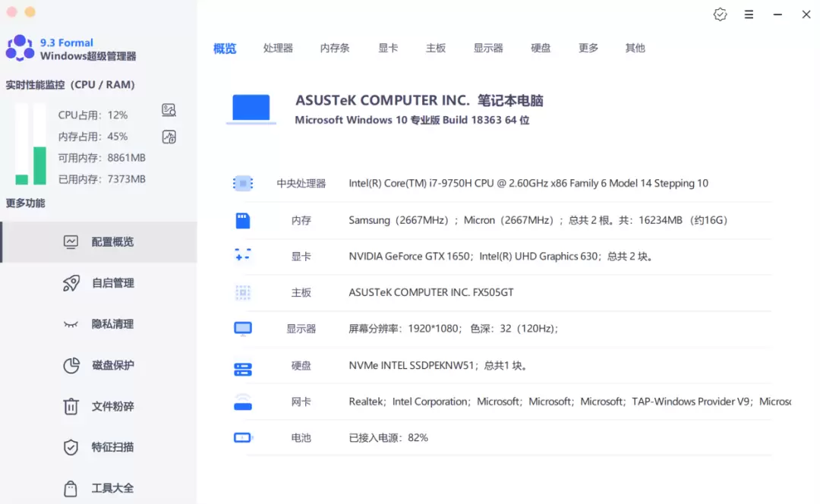Open 特征扫描 from the sidebar
The image size is (820, 504).
pos(99,447)
